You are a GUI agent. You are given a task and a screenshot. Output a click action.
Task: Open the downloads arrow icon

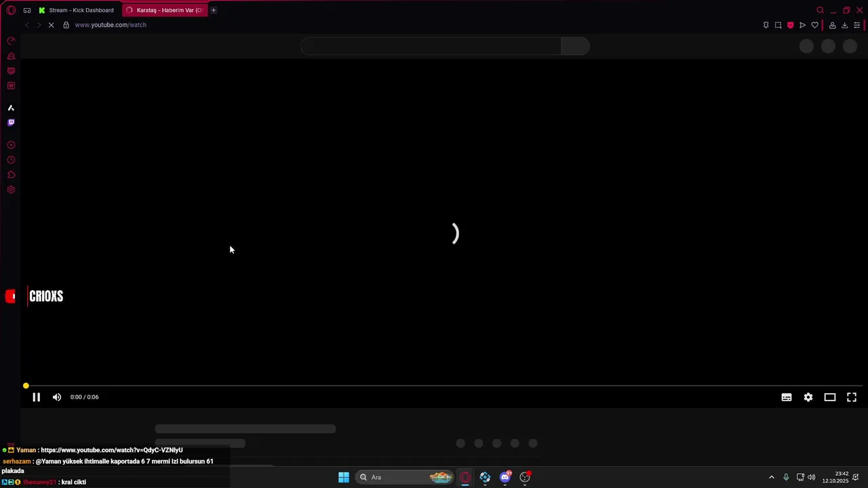(x=844, y=25)
